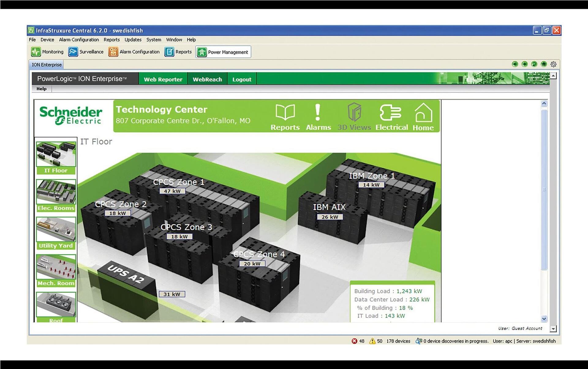The width and height of the screenshot is (588, 369).
Task: Click the 26 kW load value
Action: (330, 217)
